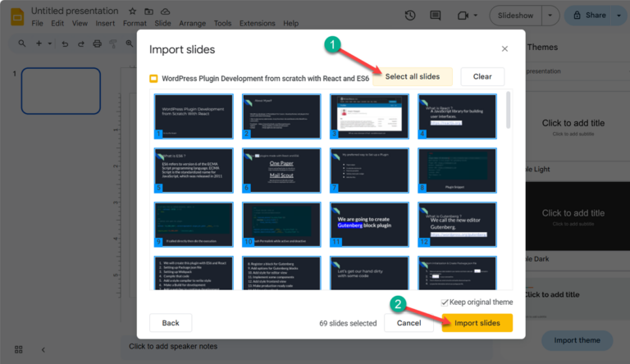Open the version history clock icon
This screenshot has height=364, width=630.
pyautogui.click(x=410, y=16)
